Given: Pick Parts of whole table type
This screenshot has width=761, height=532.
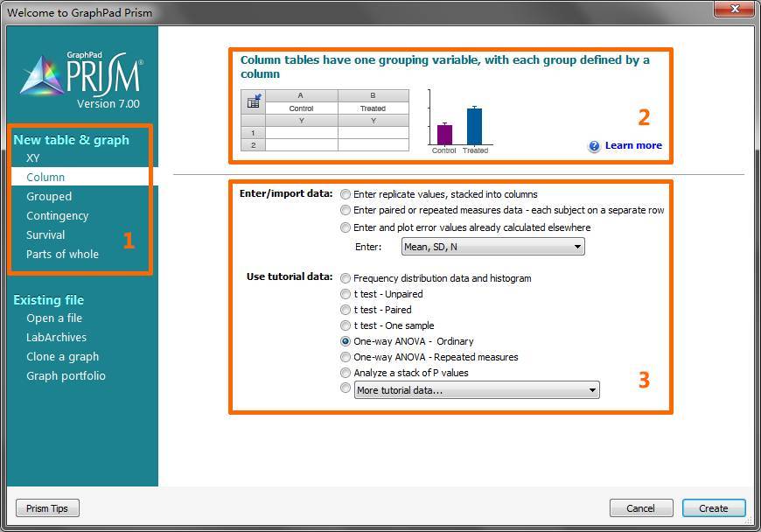Looking at the screenshot, I should [62, 255].
